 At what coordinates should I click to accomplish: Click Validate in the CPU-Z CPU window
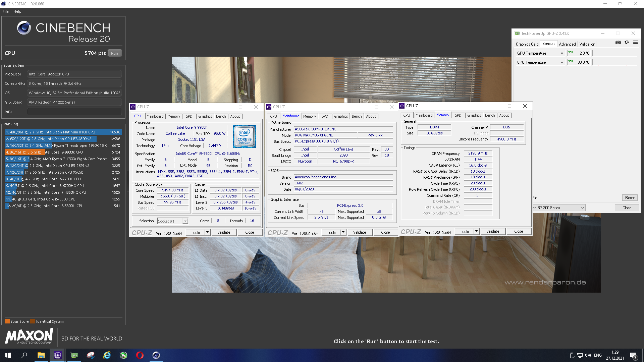click(x=224, y=232)
